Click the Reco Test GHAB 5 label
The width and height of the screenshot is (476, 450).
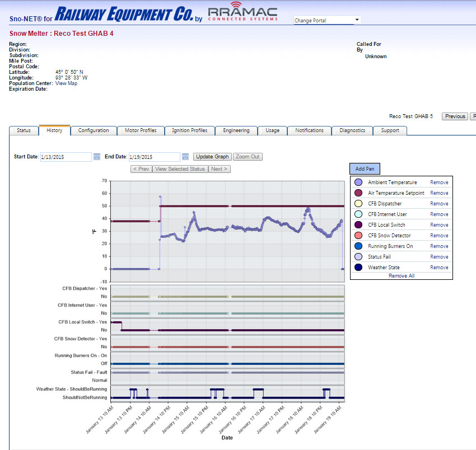[410, 116]
